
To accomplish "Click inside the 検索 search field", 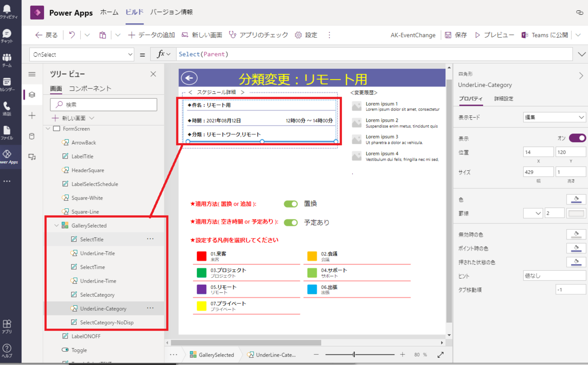I will click(x=103, y=104).
